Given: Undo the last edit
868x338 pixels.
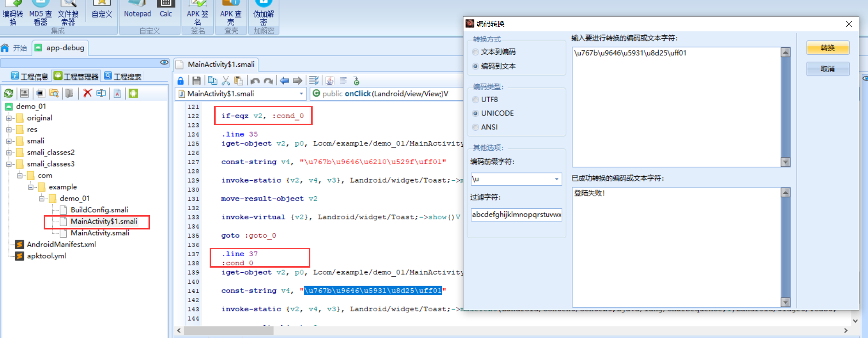Looking at the screenshot, I should pos(255,81).
